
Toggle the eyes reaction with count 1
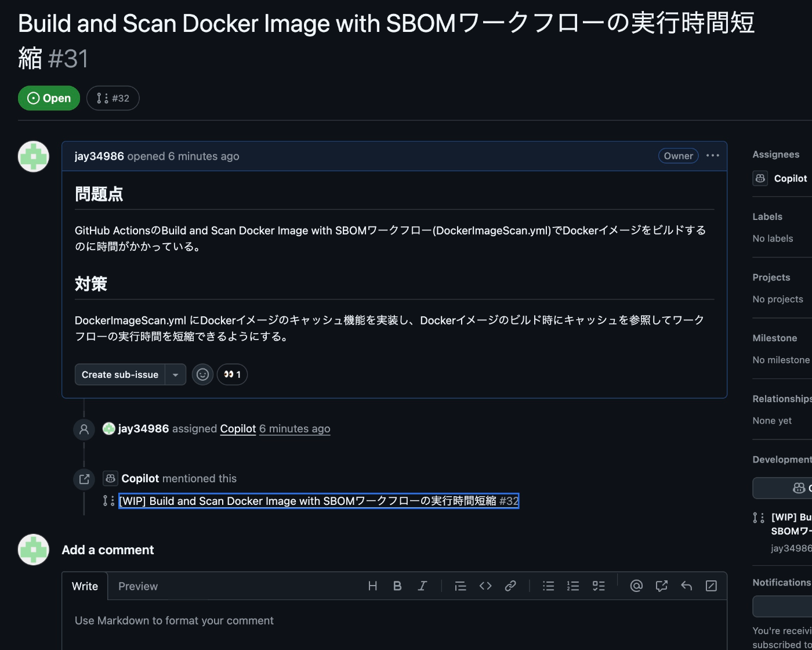pos(232,374)
